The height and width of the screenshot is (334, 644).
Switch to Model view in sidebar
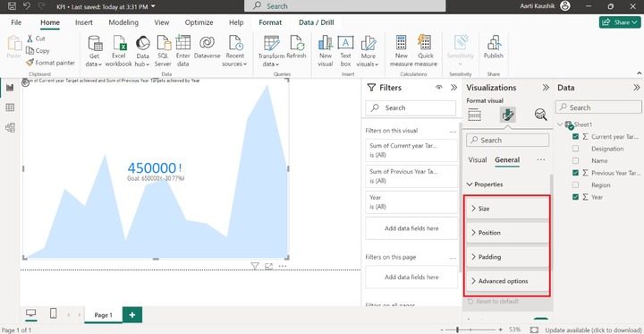click(x=10, y=127)
